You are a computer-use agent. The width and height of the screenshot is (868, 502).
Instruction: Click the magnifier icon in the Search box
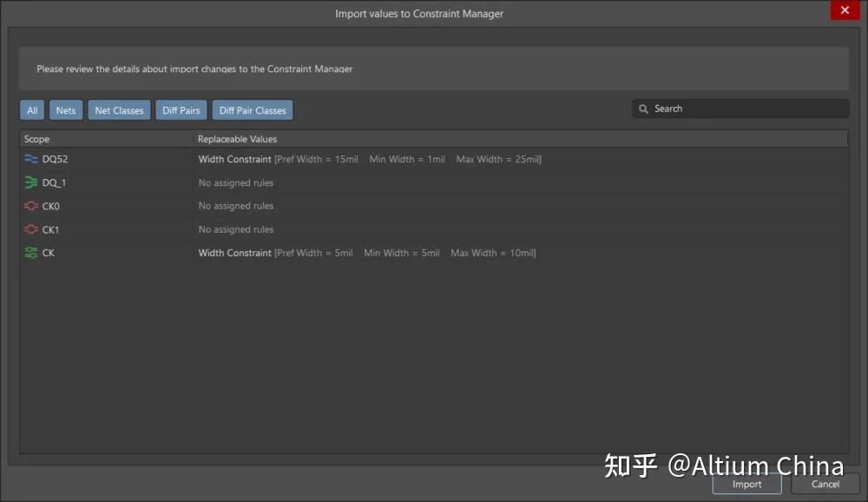click(643, 108)
